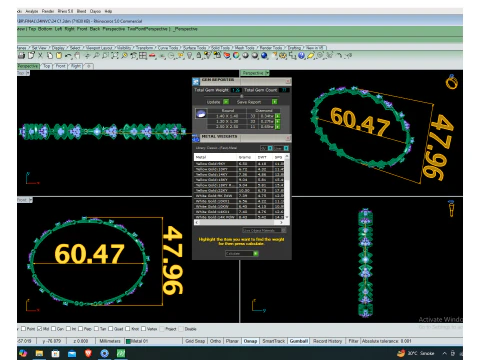Image resolution: width=480 pixels, height=360 pixels.
Task: Toggle SmartTrack in status bar
Action: click(274, 341)
